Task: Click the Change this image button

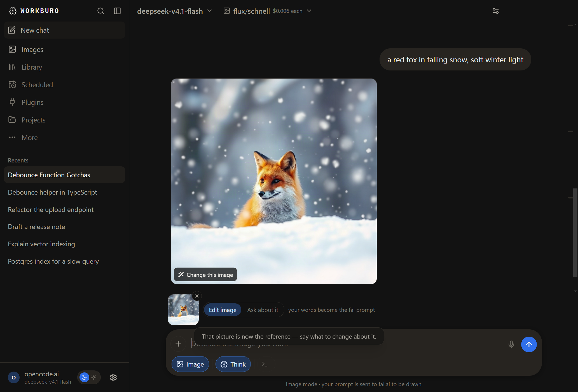Action: (x=205, y=275)
